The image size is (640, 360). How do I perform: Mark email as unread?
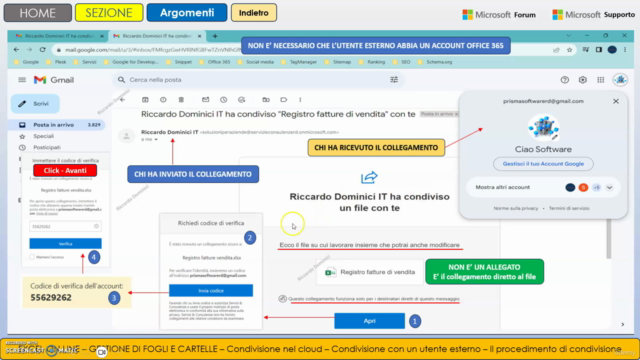coord(205,100)
